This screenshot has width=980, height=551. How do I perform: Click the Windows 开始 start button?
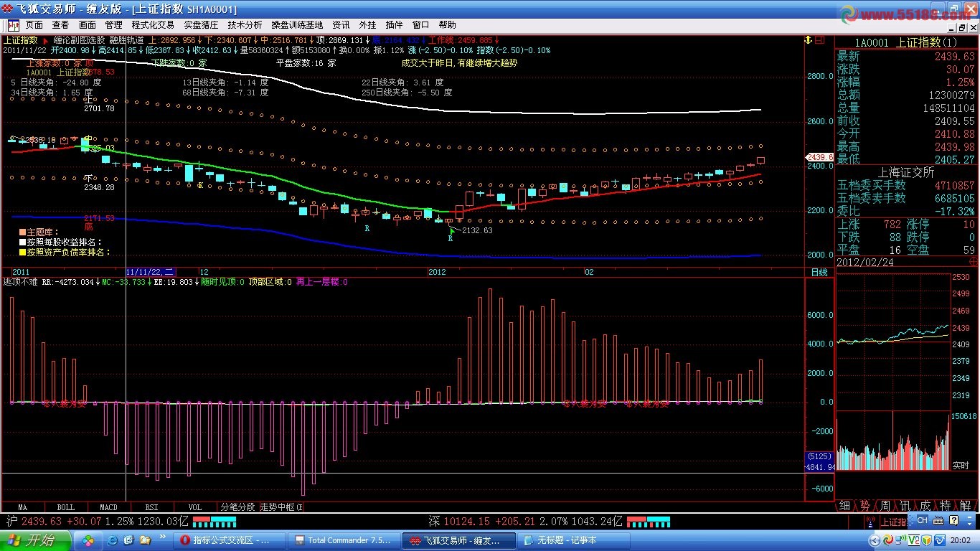35,540
